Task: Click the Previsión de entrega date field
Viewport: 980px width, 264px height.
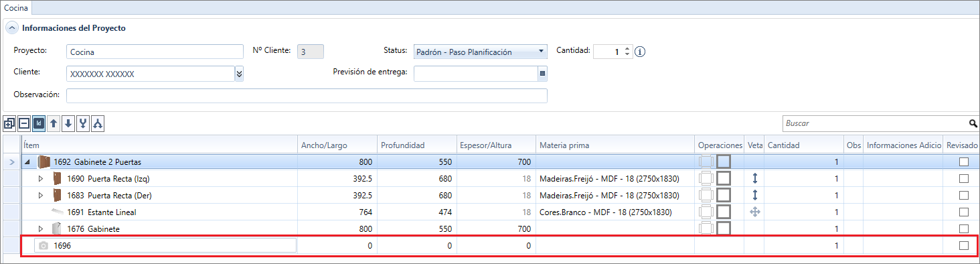Action: point(476,73)
